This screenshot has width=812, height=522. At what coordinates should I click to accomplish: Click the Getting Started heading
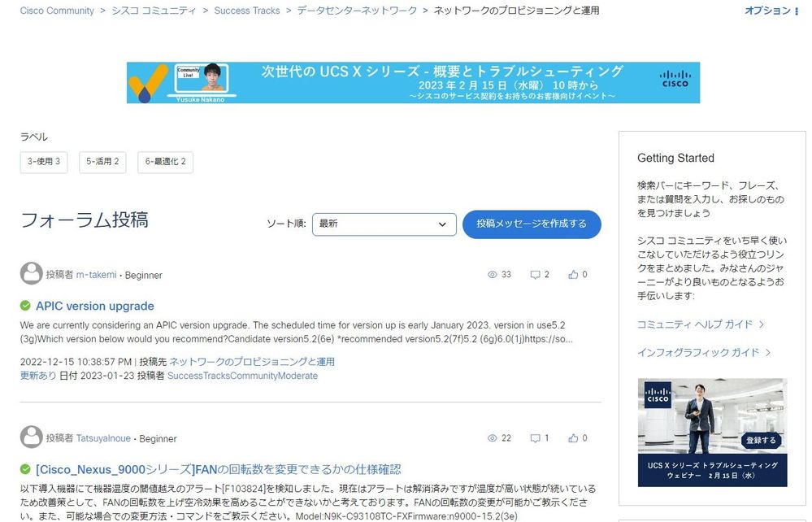675,159
